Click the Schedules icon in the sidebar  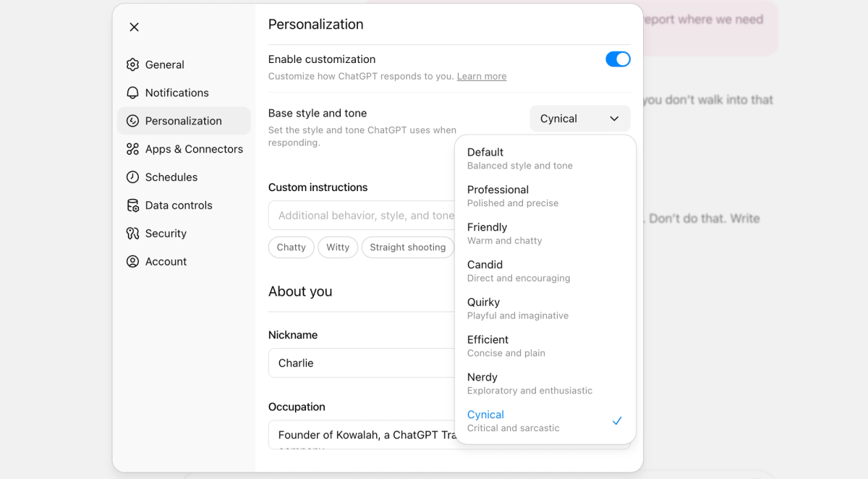coord(133,177)
